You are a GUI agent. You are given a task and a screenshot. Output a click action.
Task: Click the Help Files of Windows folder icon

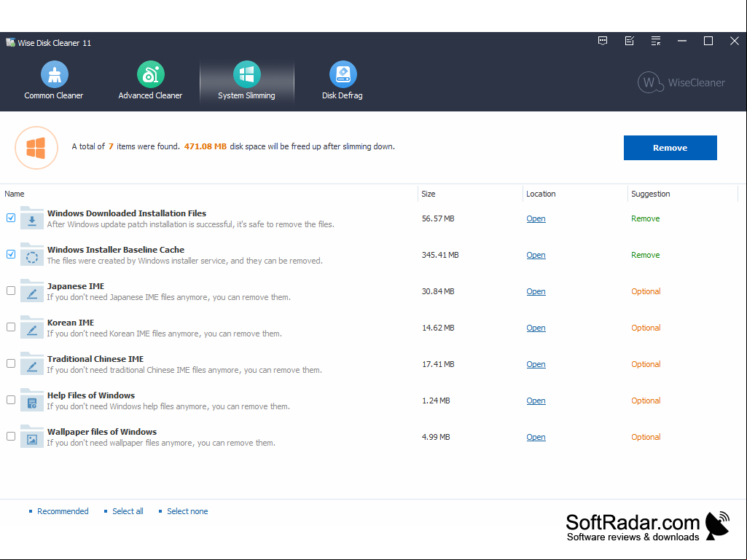point(32,401)
